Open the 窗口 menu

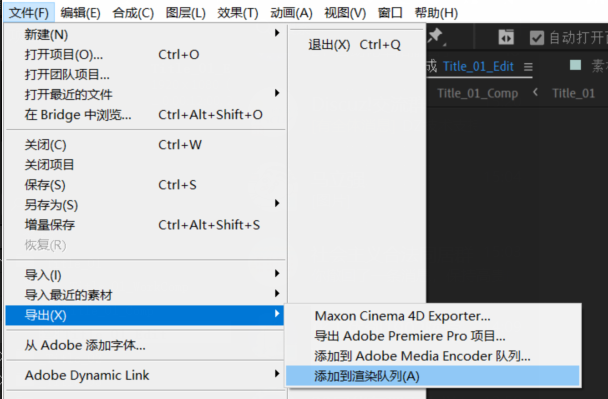coord(390,13)
